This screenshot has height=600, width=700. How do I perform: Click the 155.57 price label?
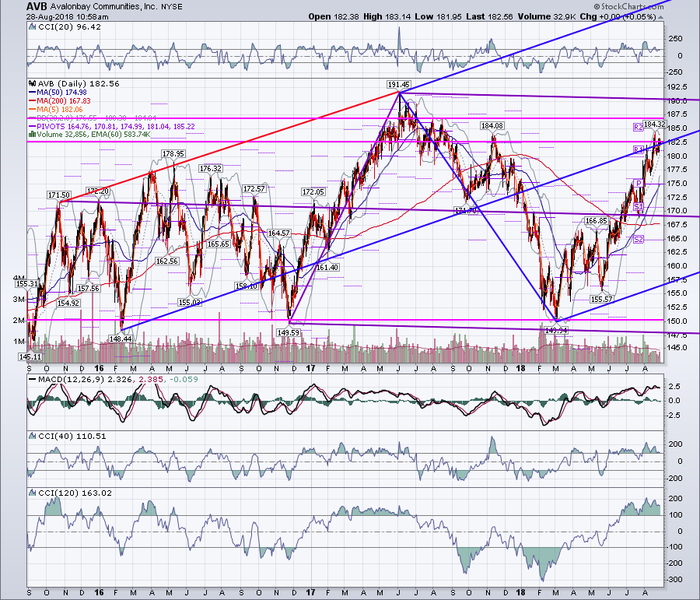(601, 300)
